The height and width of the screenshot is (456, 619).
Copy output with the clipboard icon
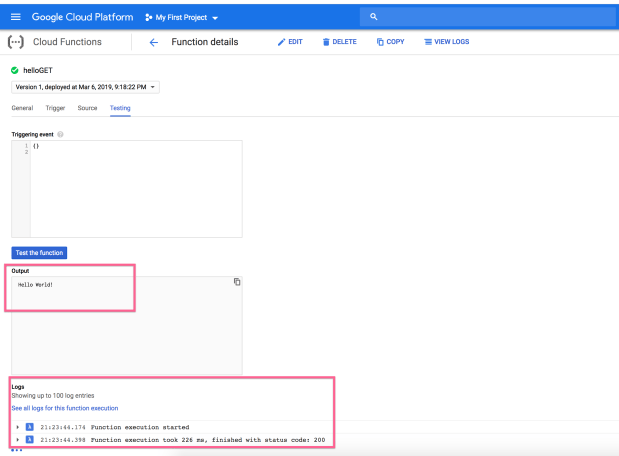[237, 281]
